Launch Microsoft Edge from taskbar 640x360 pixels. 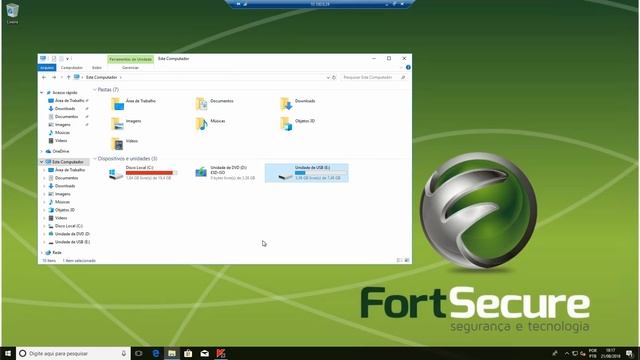coord(156,353)
